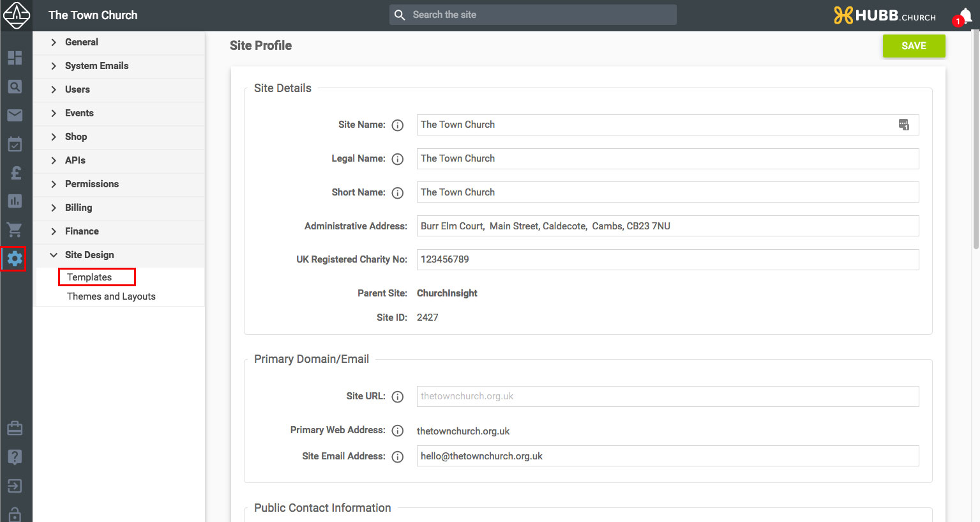Screen dimensions: 980x522
Task: Expand the Finance section
Action: coord(119,231)
